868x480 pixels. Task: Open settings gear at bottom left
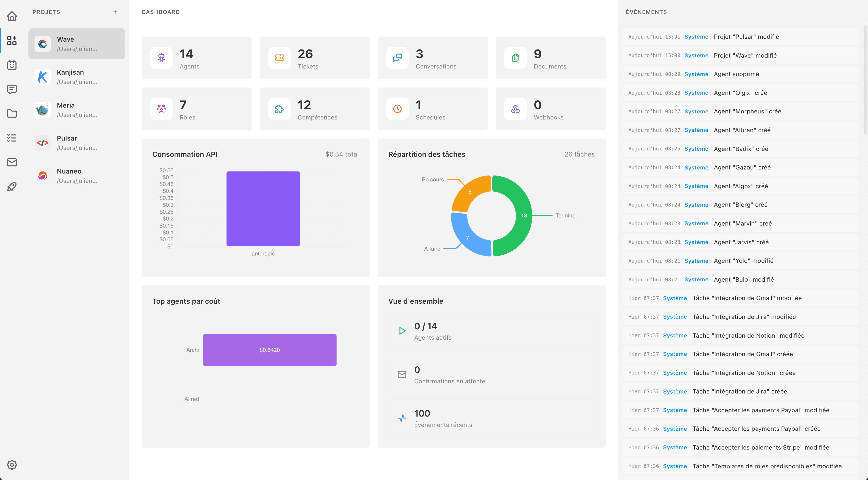coord(12,465)
